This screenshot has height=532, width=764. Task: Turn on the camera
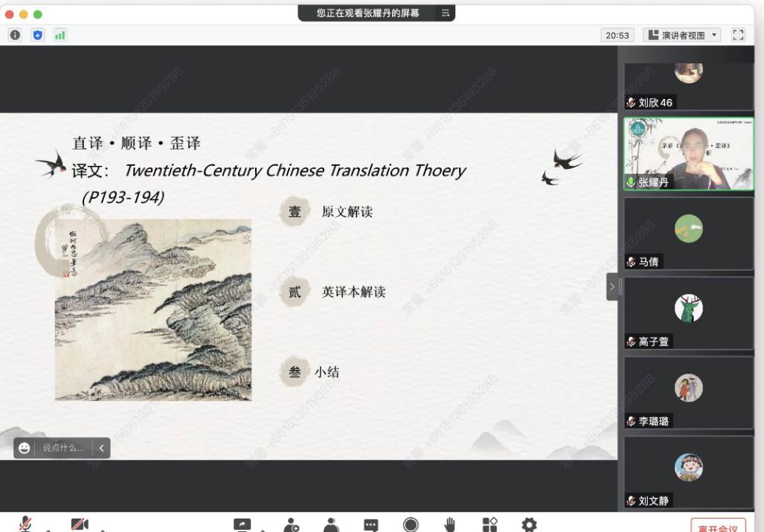pos(79,525)
